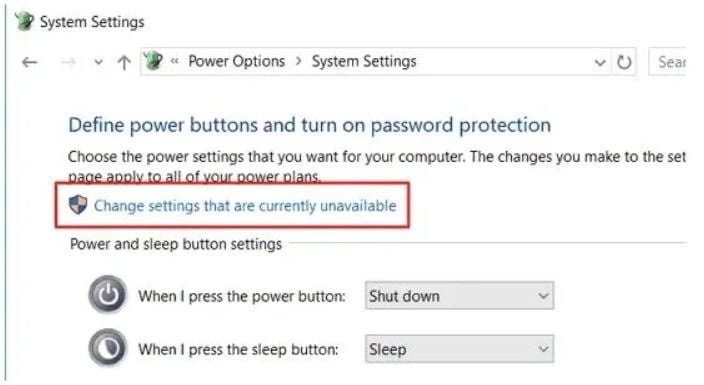Viewport: 704px width, 385px height.
Task: Select the System Settings breadcrumb
Action: [364, 61]
